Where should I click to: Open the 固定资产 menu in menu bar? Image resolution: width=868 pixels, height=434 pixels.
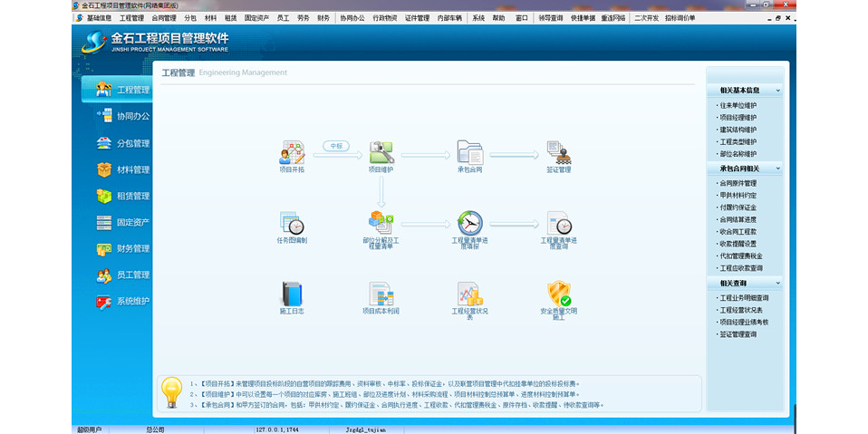click(x=257, y=18)
